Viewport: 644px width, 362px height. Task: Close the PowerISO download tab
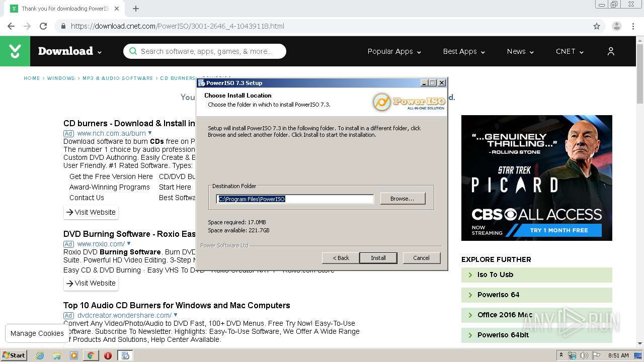tap(117, 9)
